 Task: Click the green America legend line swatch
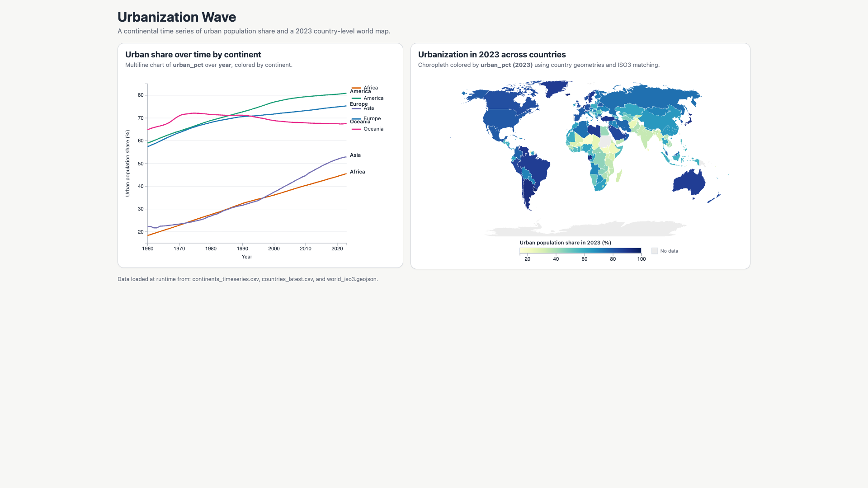pos(356,98)
